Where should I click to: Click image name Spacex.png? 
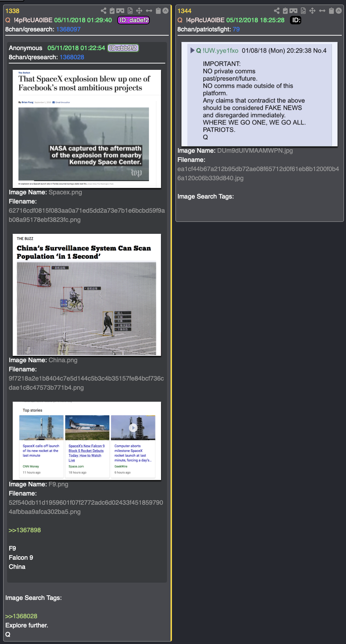pyautogui.click(x=65, y=192)
